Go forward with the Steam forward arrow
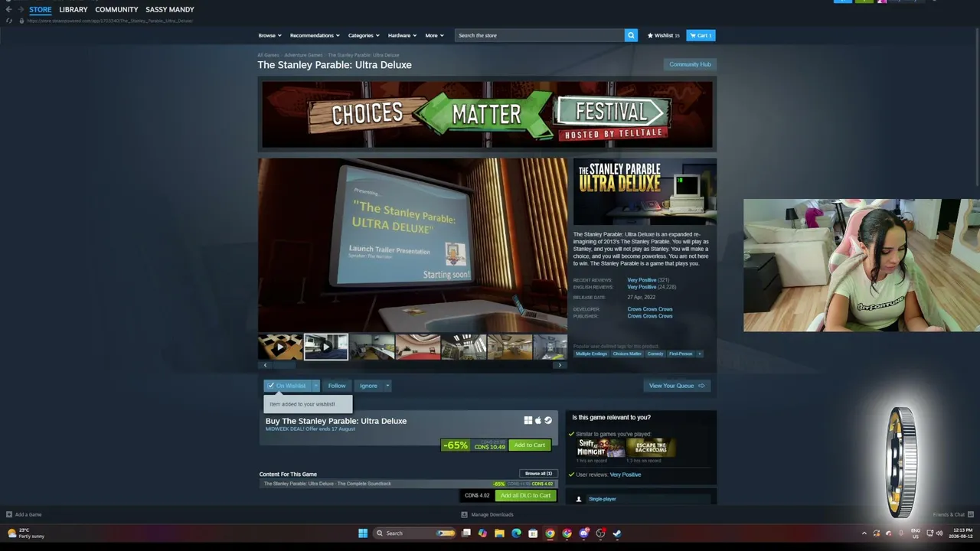 (20, 9)
